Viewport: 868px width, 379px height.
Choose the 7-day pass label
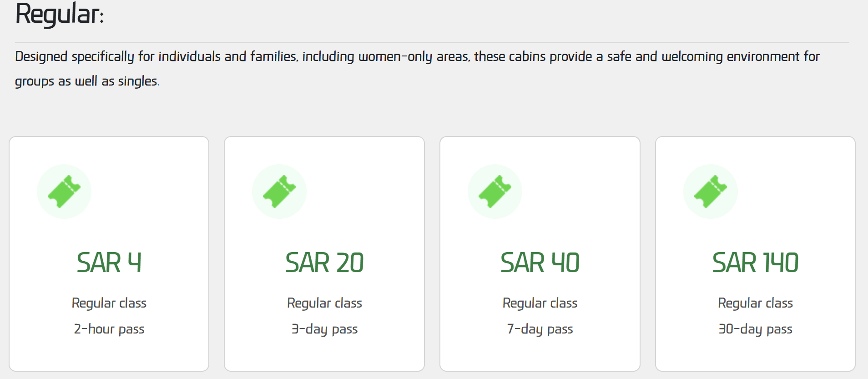[x=540, y=329]
